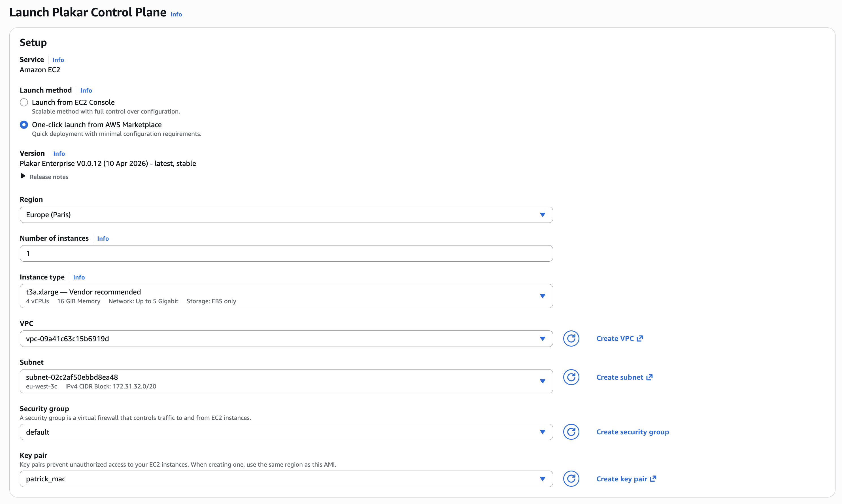This screenshot has width=842, height=504.
Task: Click the key pairs unauthorized access description
Action: 178,465
